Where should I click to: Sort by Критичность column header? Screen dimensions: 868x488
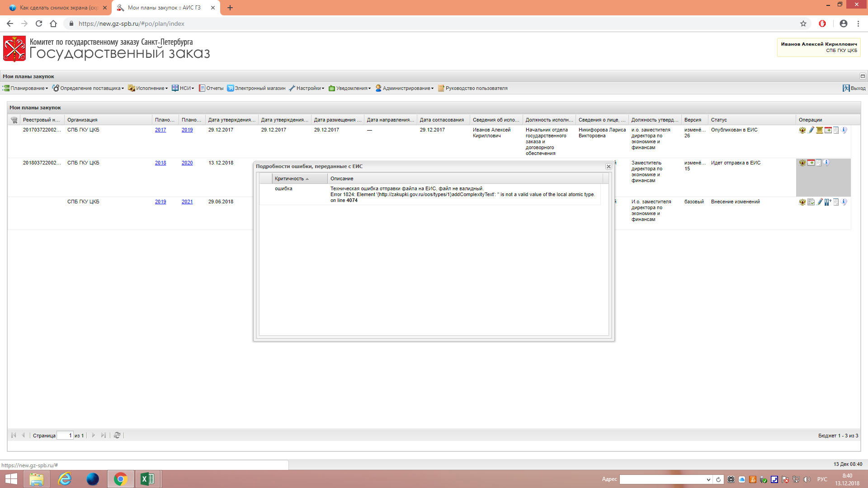click(x=289, y=178)
